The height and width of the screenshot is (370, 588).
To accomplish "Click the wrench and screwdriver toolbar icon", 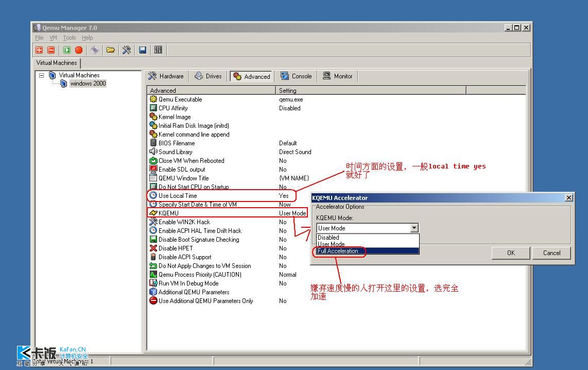I will 127,50.
